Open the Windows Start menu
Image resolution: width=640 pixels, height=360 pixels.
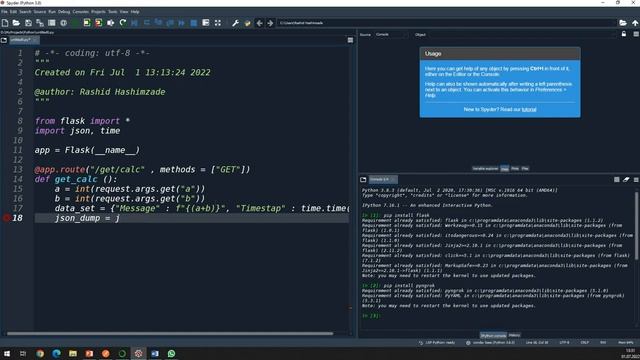(x=7, y=353)
